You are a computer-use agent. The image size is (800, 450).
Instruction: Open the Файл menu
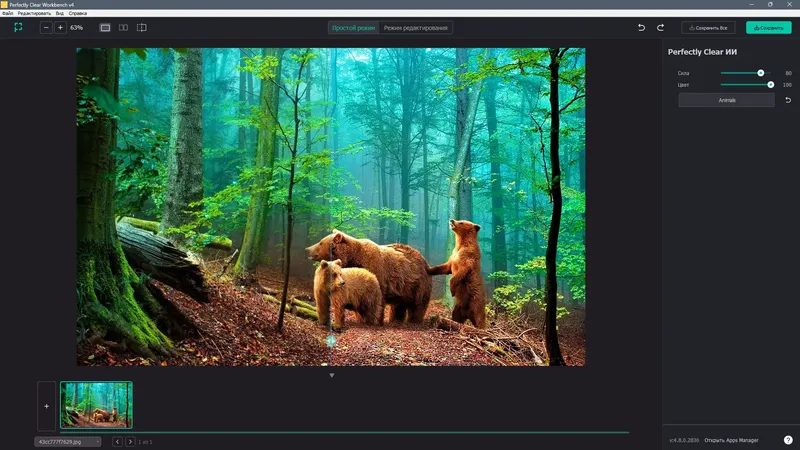click(x=7, y=13)
